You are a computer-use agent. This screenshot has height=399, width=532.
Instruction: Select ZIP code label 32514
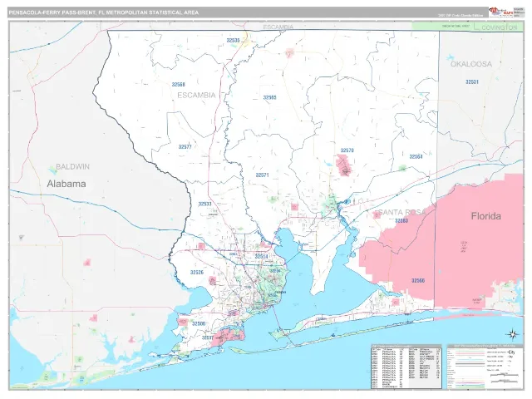click(x=261, y=257)
